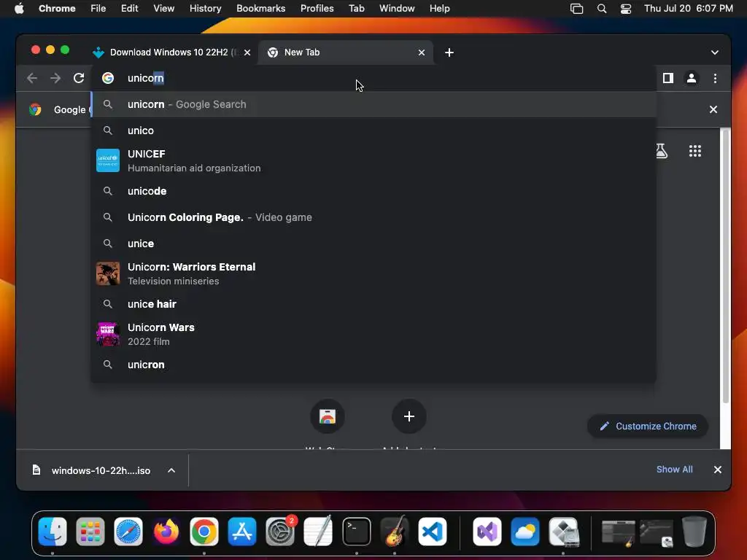Screen dimensions: 747x560
Task: Open the Profiles menu
Action: click(317, 9)
